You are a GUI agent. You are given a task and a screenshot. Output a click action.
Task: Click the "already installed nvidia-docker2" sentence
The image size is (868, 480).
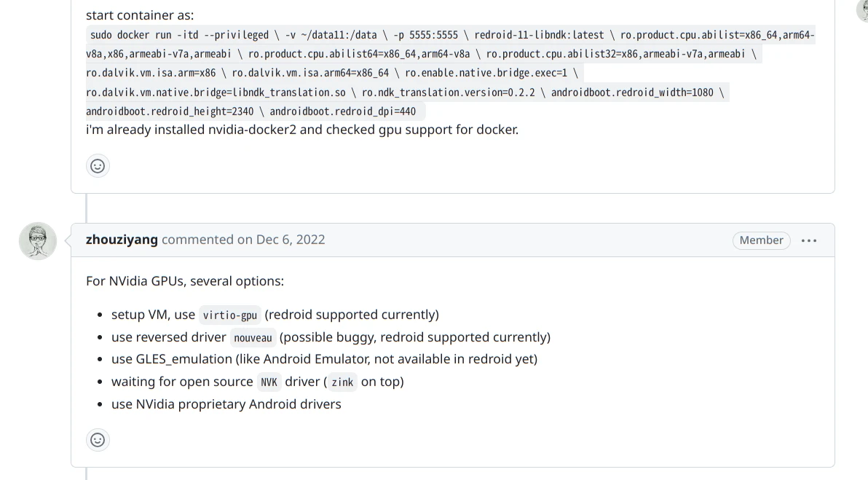pos(302,130)
